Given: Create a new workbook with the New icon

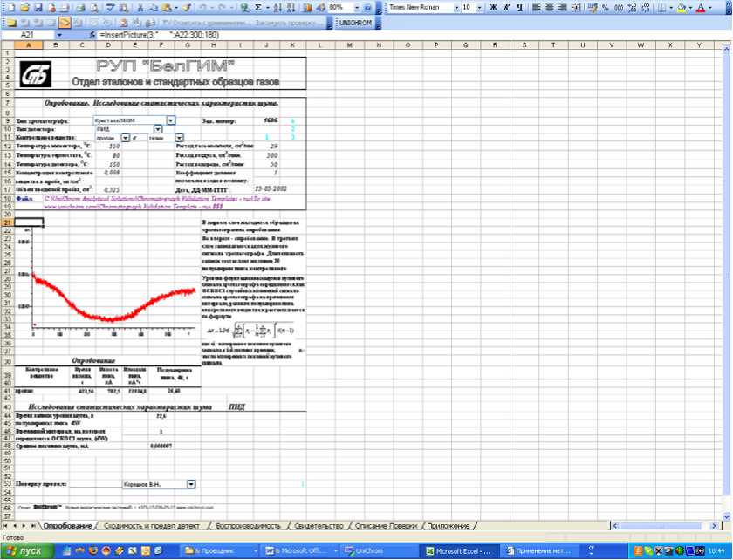Looking at the screenshot, I should coord(11,8).
